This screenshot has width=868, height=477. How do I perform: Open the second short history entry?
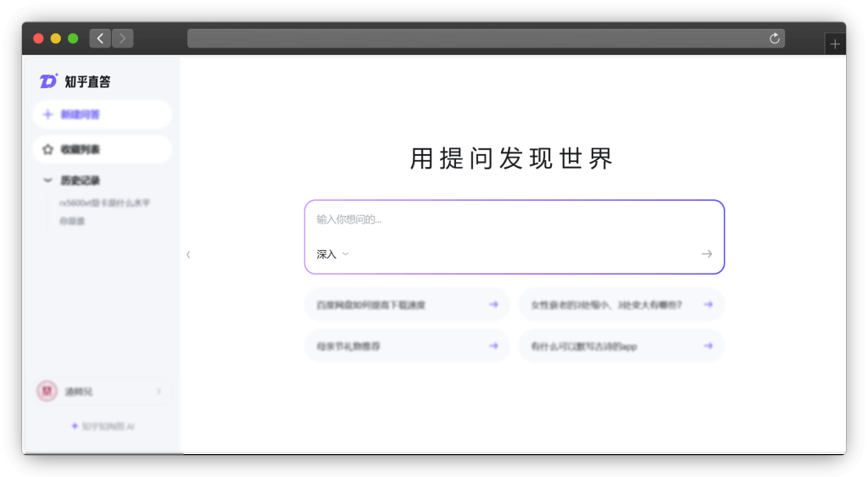point(72,221)
